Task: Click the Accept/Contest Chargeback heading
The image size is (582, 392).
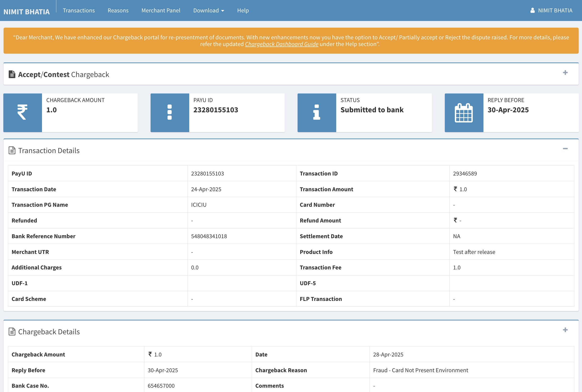Action: tap(63, 74)
